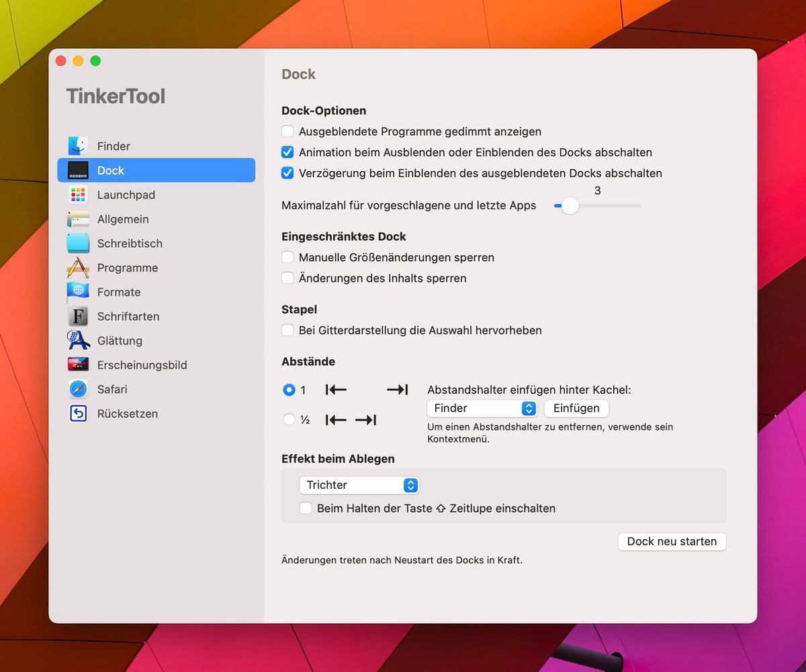The image size is (806, 672).
Task: Enable 'Zeitlupe einschalten' checkbox
Action: point(306,508)
